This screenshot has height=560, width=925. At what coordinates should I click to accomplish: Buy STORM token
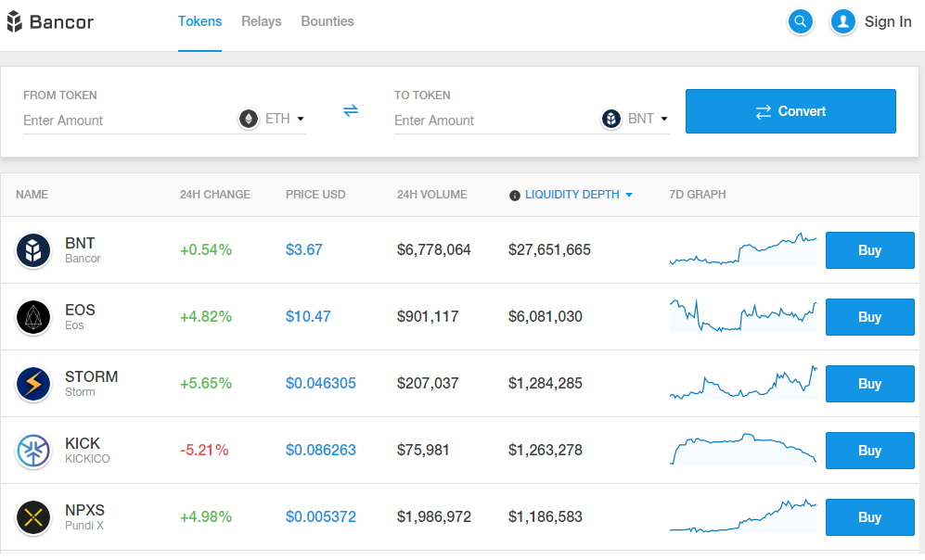point(869,384)
